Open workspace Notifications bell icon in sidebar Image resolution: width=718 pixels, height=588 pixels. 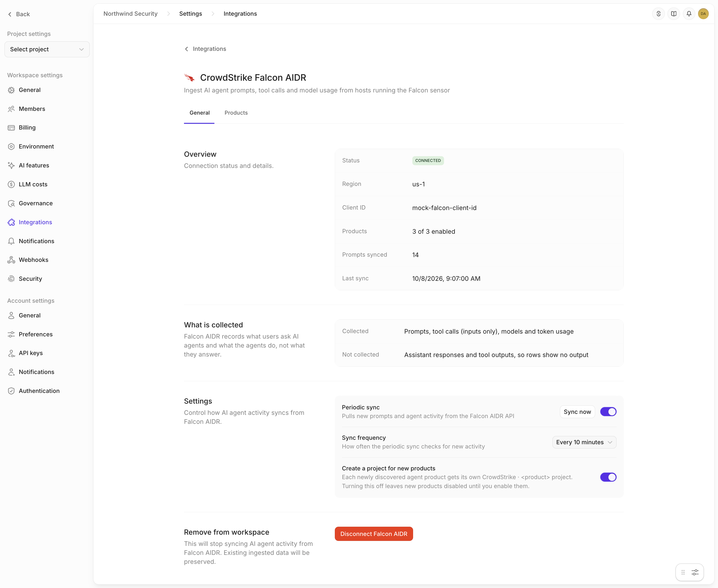11,241
